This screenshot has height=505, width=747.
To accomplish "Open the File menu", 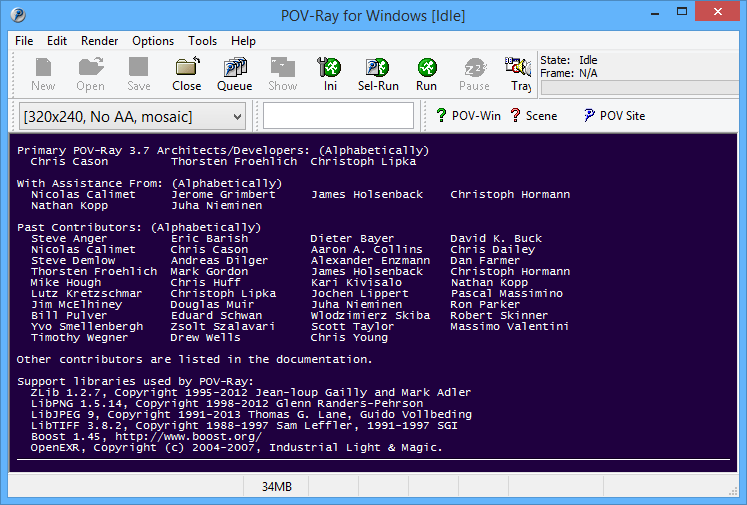I will pos(24,41).
